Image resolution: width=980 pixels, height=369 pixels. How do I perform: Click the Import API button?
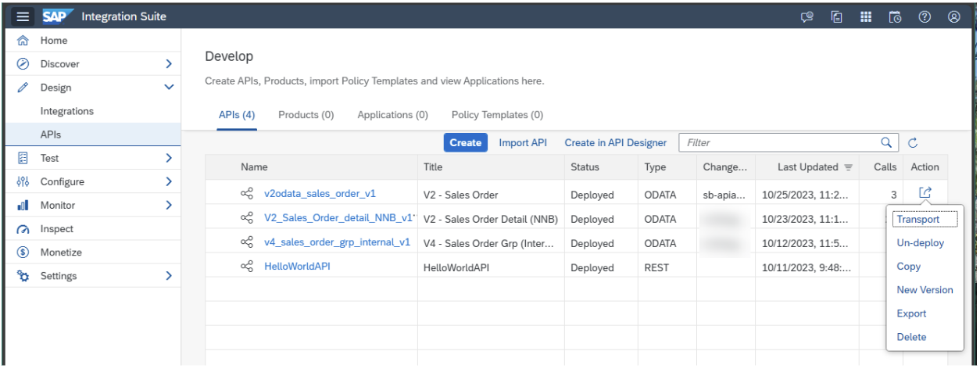(x=523, y=142)
